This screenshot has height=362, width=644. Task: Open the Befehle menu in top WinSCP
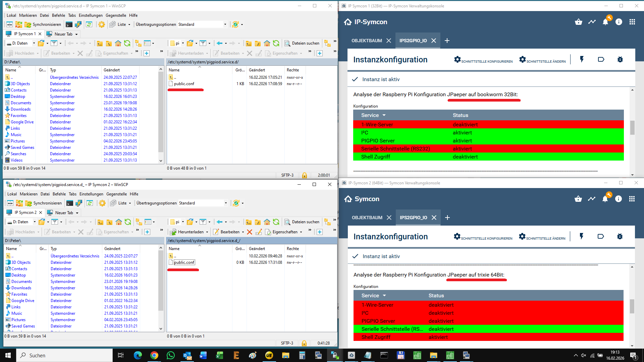click(x=58, y=15)
